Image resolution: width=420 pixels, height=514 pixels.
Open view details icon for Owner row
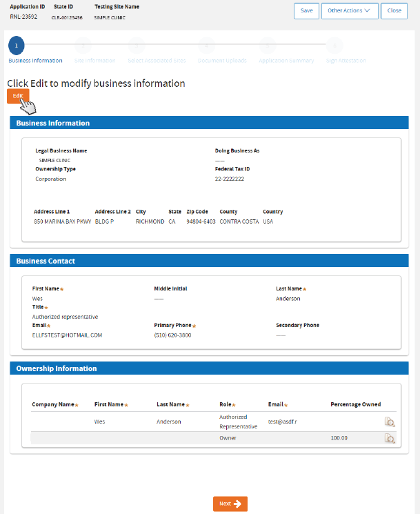tap(389, 438)
